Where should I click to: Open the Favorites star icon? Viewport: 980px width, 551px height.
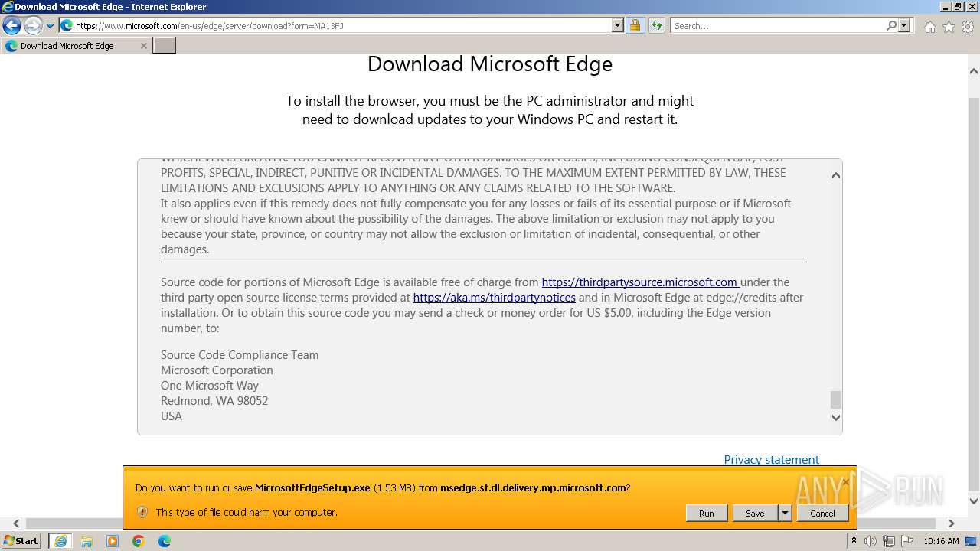click(949, 27)
